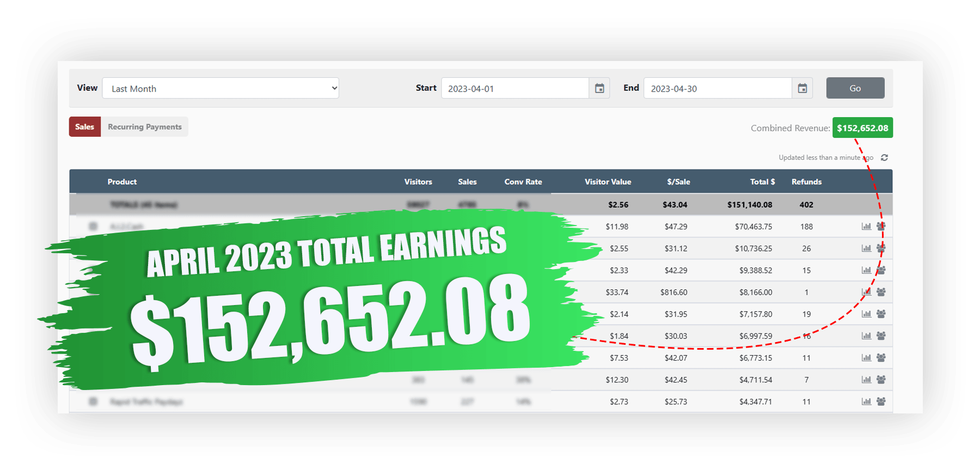Click the refresh icon beside the updated timestamp
980x475 pixels.
[x=884, y=157]
